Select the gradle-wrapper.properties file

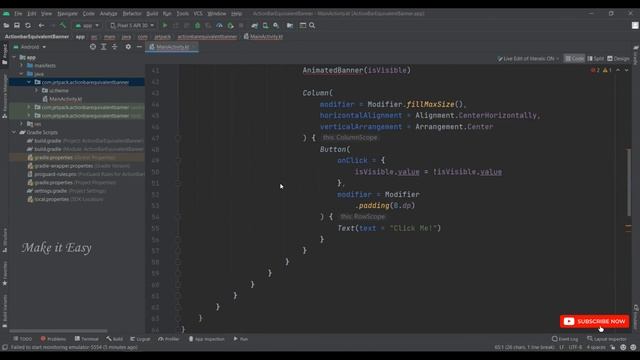(63, 166)
